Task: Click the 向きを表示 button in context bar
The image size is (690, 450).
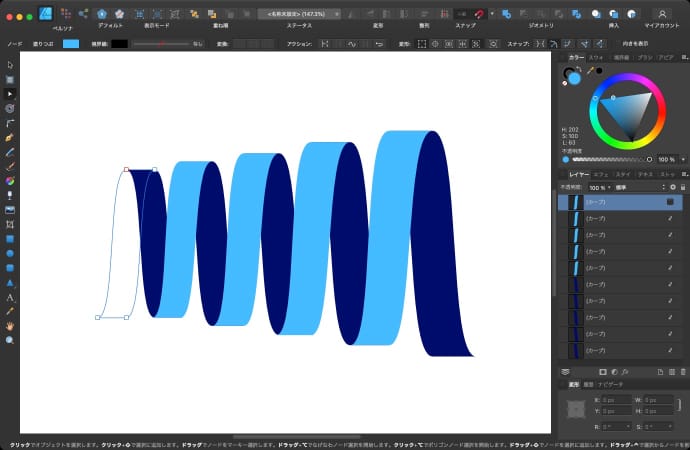Action: (657, 44)
